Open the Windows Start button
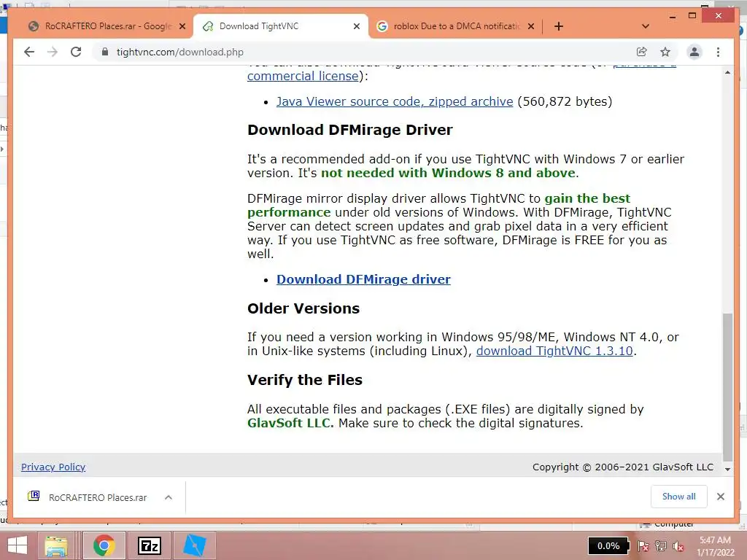 (18, 545)
